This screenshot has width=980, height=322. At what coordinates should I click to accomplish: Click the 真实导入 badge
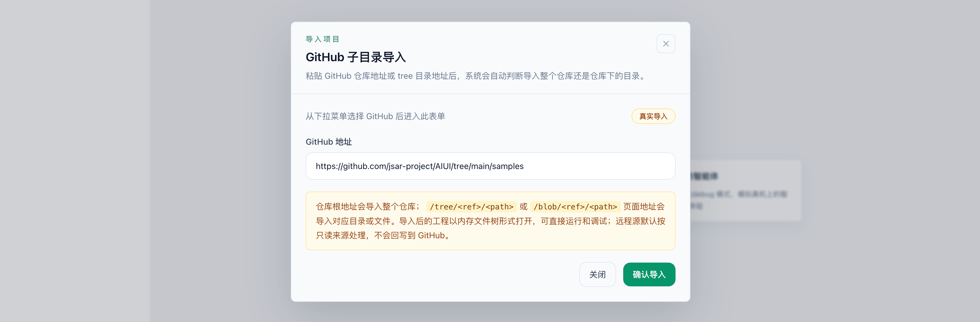653,116
